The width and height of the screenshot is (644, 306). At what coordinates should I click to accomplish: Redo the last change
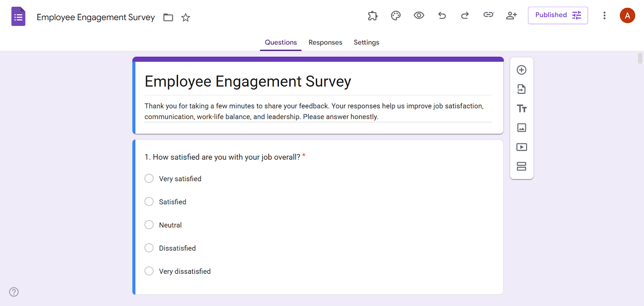point(465,15)
